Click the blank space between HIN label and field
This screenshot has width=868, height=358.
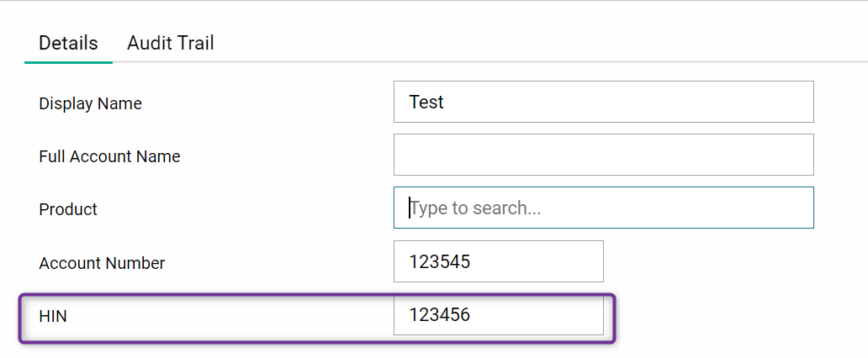click(x=227, y=316)
